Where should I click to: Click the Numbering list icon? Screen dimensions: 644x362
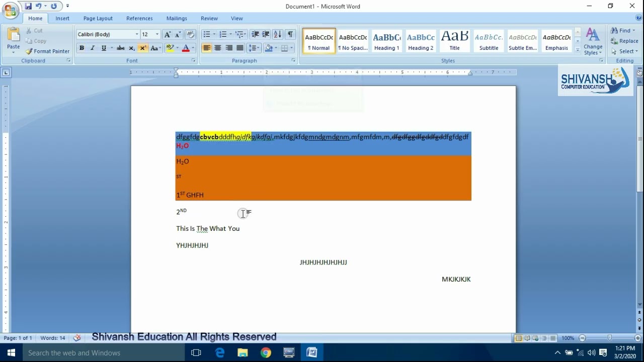(223, 34)
